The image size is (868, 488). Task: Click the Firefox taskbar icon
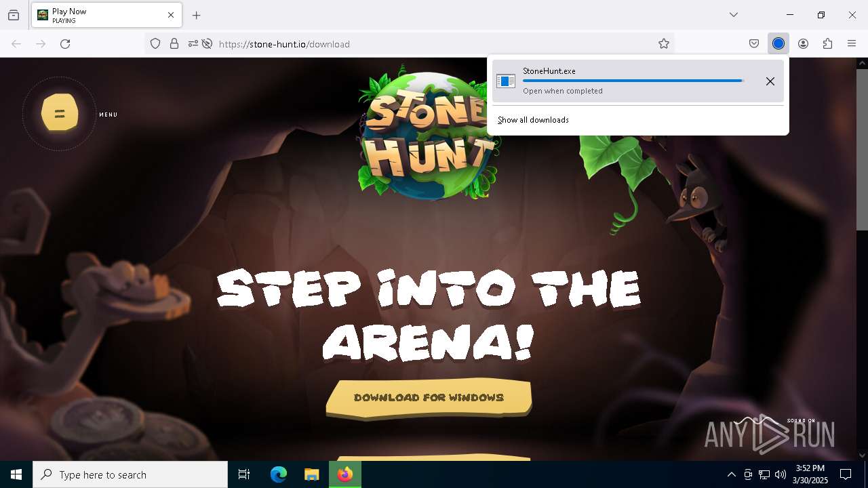tap(345, 474)
